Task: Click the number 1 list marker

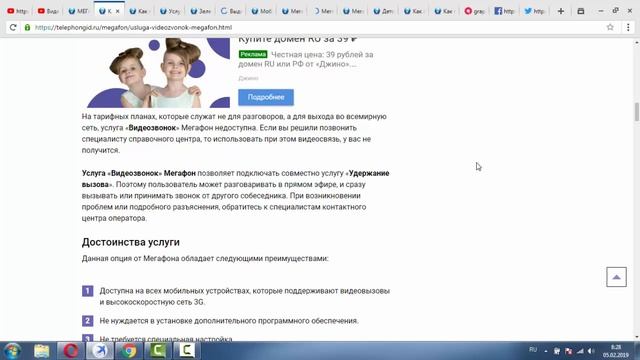Action: (87, 291)
